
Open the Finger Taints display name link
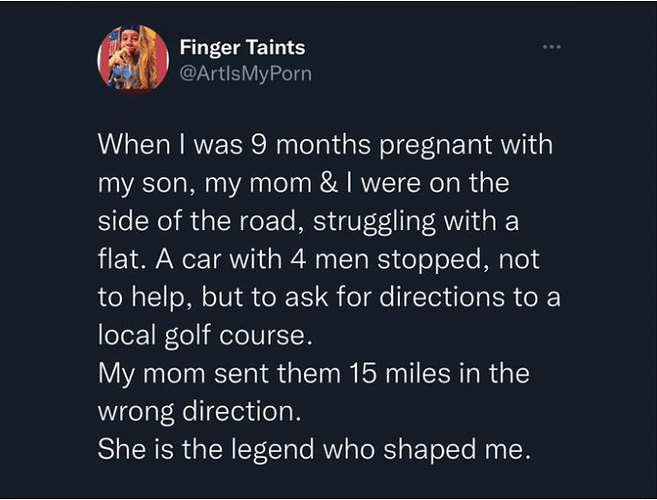click(242, 47)
